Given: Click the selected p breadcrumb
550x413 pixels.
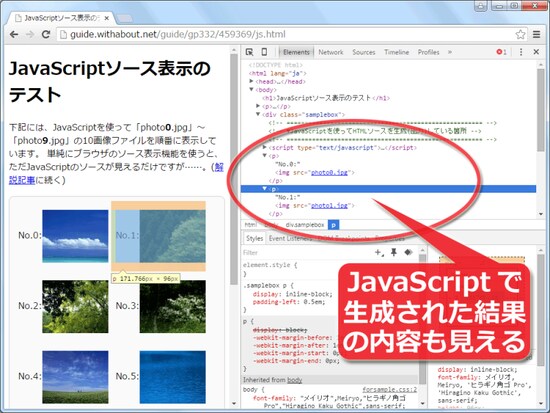Looking at the screenshot, I should coord(333,225).
